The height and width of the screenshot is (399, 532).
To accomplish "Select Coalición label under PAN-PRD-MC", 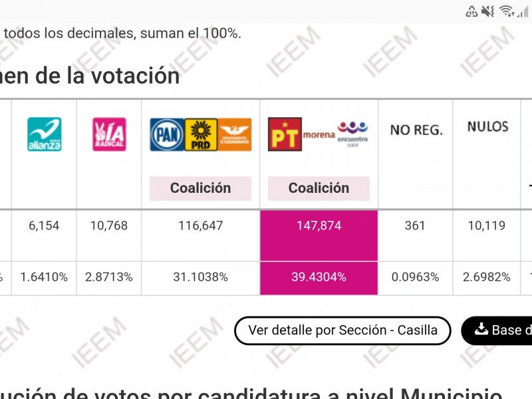I will tap(201, 188).
